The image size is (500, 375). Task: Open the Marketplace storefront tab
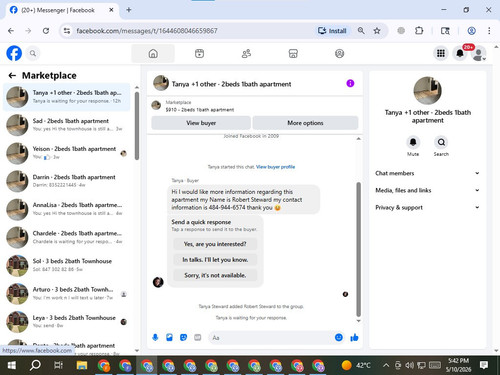293,53
